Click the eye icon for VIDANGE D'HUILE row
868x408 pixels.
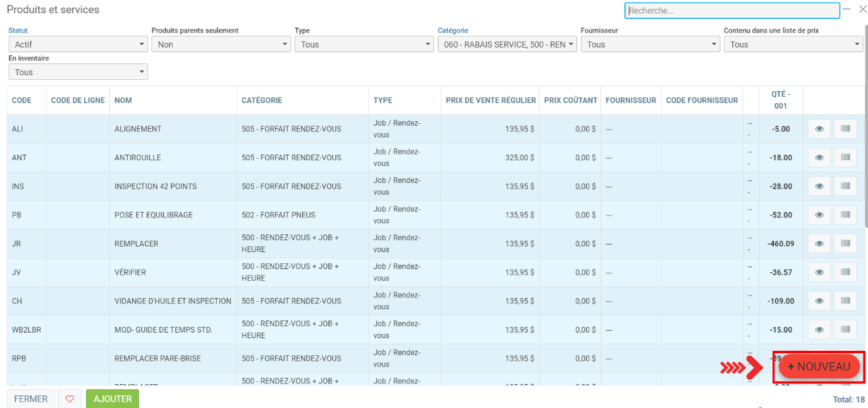(818, 301)
